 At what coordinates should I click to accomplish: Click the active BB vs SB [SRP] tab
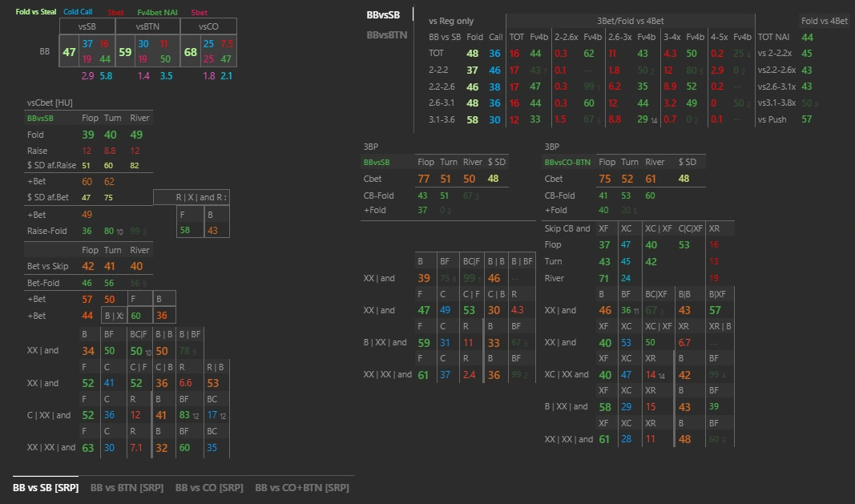[x=46, y=487]
